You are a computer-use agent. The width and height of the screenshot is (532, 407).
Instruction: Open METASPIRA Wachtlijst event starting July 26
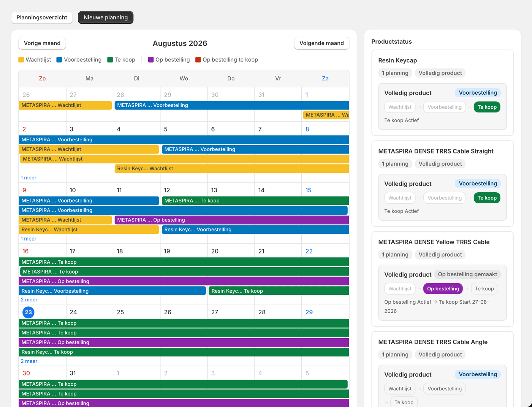65,105
